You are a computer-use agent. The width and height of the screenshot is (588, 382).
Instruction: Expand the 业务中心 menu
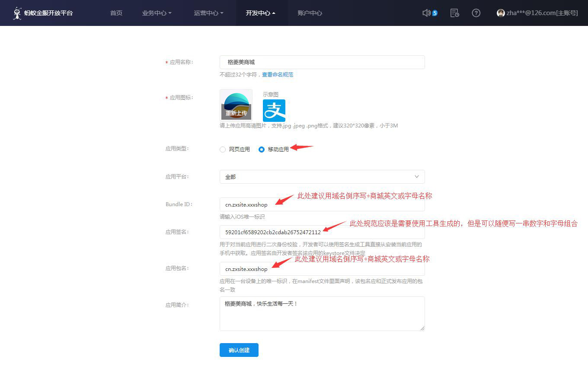157,13
